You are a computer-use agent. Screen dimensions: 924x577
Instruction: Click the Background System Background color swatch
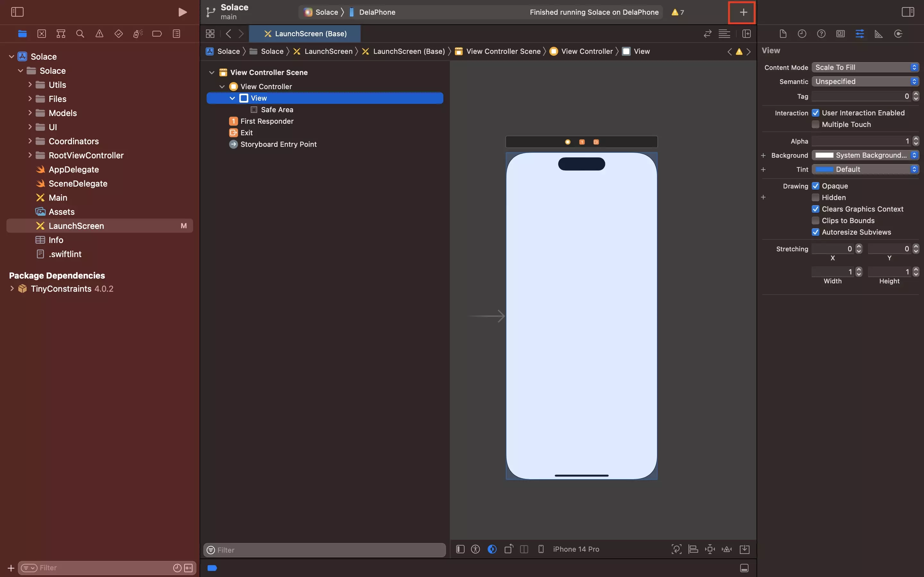(x=824, y=155)
